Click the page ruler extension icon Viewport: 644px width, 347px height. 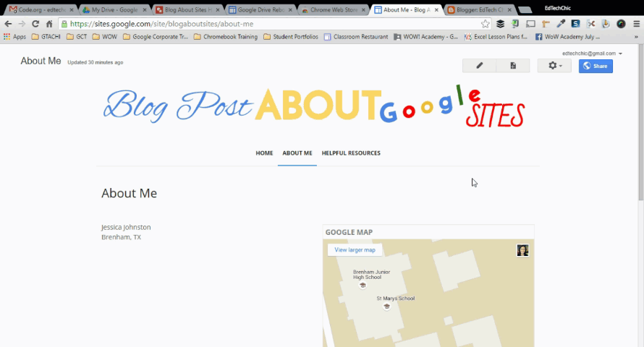546,24
